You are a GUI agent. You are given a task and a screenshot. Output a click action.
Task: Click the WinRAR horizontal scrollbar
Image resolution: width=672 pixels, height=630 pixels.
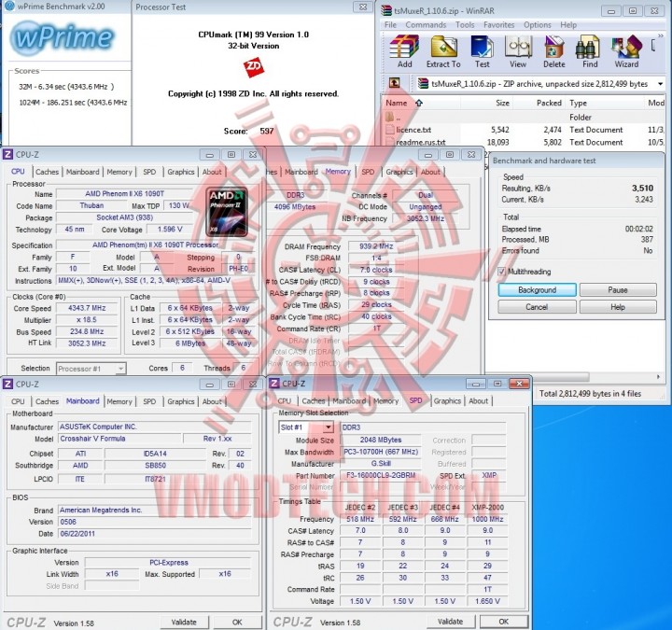coord(562,376)
